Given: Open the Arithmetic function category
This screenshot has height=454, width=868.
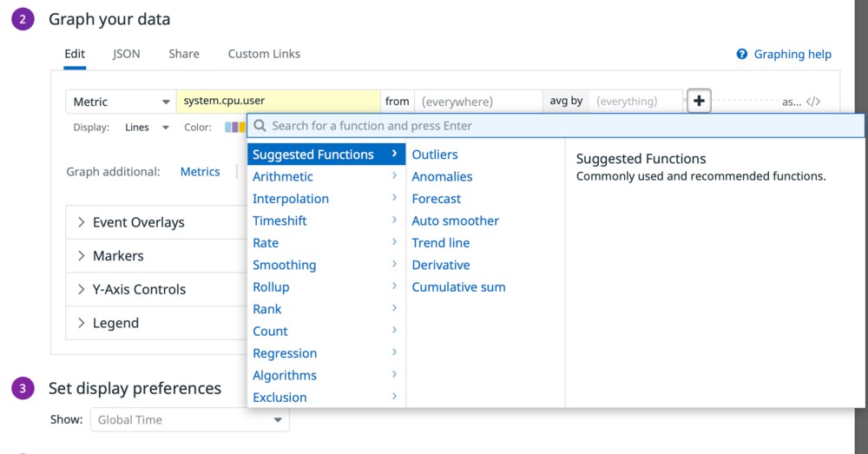Looking at the screenshot, I should 326,176.
